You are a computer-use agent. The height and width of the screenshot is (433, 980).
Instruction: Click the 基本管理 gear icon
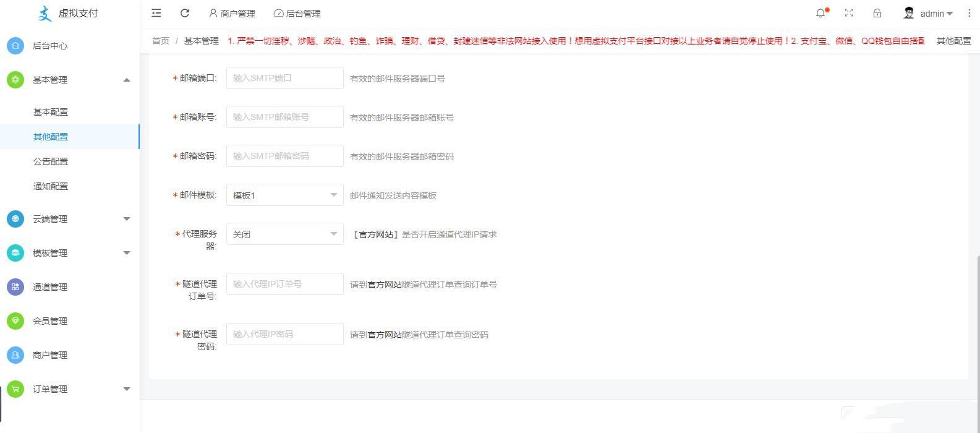coord(15,80)
